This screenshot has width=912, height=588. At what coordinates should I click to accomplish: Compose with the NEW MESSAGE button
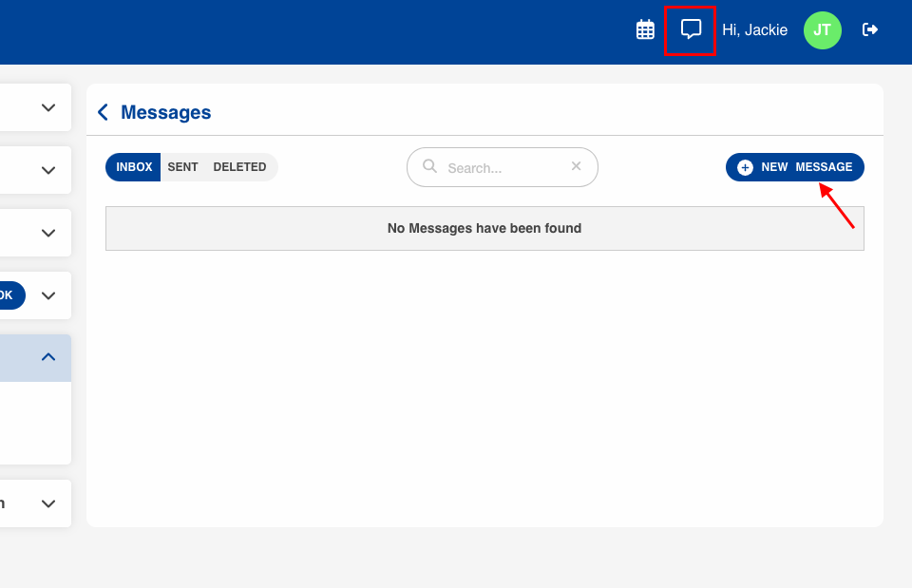click(x=794, y=167)
